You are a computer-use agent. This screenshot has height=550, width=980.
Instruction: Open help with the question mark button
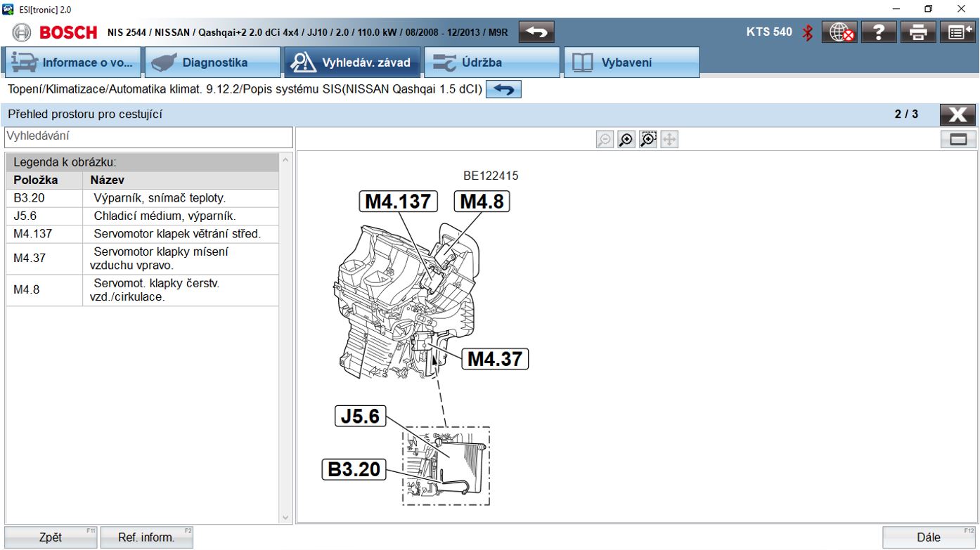(x=878, y=32)
